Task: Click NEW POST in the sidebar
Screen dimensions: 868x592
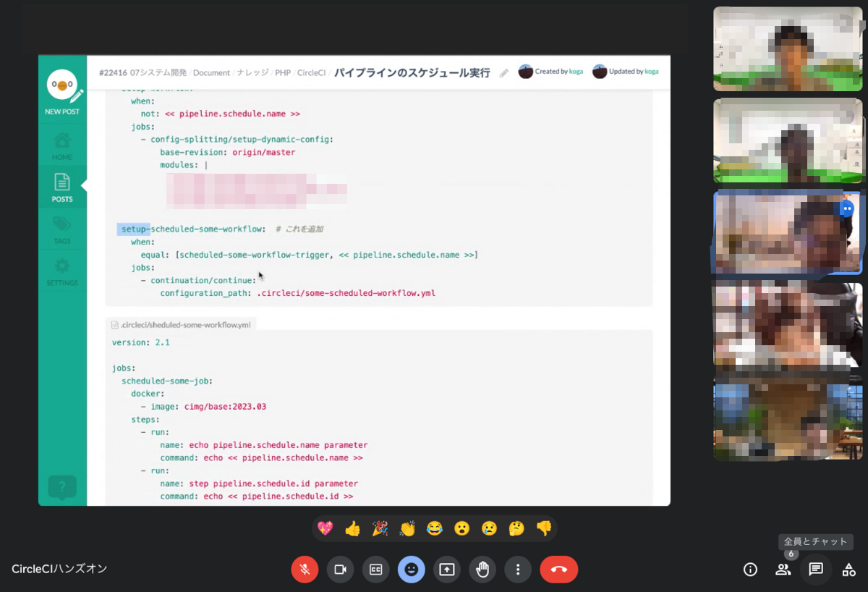Action: click(x=63, y=93)
